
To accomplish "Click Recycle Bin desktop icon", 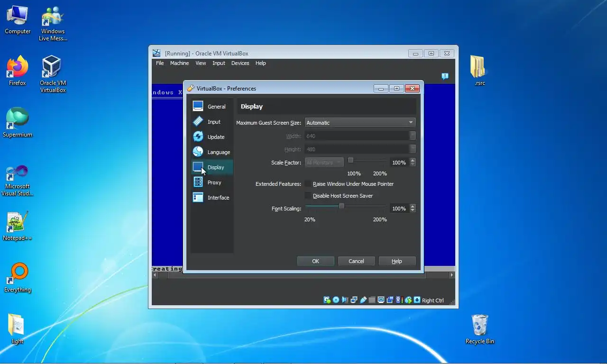I will tap(480, 329).
